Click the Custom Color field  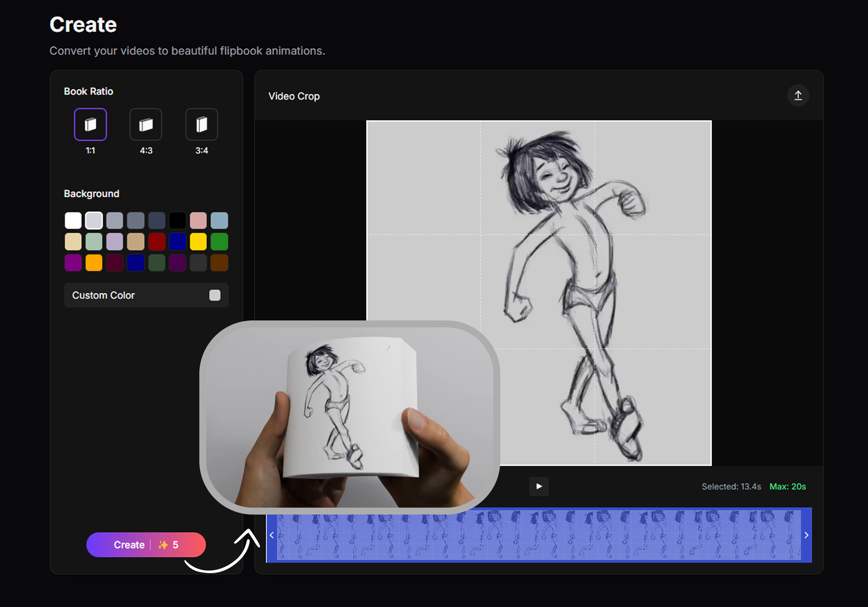[146, 295]
